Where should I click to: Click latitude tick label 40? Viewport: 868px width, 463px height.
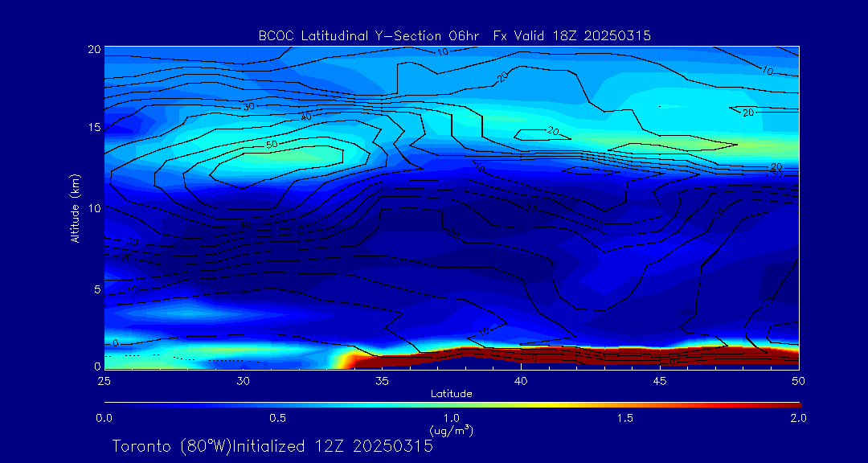click(x=521, y=381)
